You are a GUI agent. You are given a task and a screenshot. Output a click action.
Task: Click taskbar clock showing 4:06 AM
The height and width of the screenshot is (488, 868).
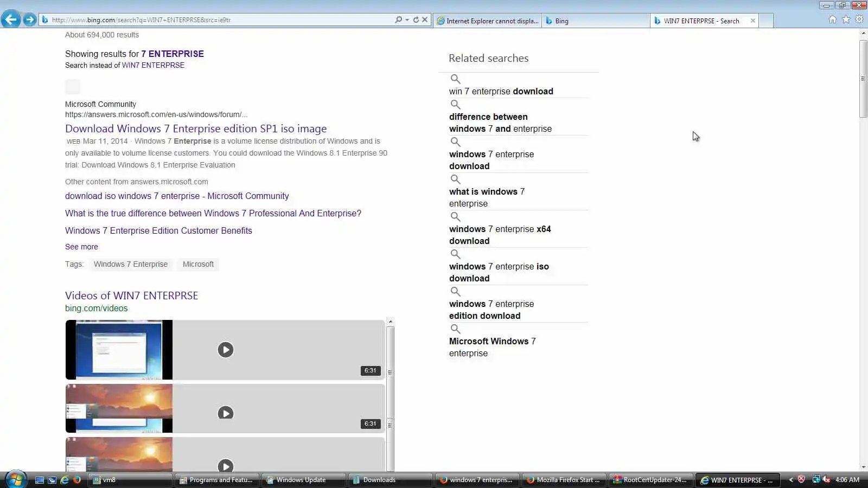847,480
